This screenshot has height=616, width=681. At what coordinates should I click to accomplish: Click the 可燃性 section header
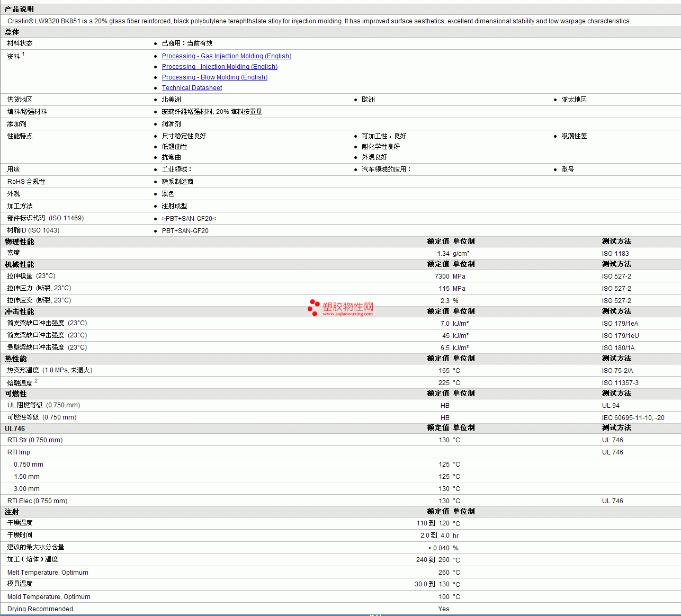point(16,394)
